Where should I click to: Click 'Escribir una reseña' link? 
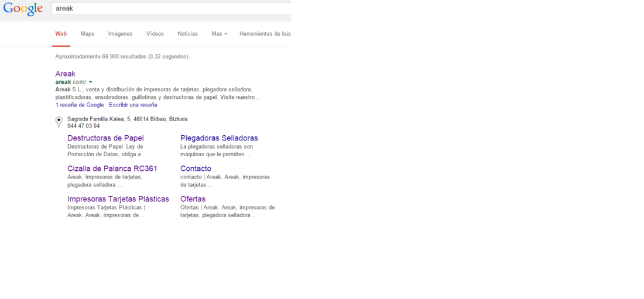click(133, 105)
